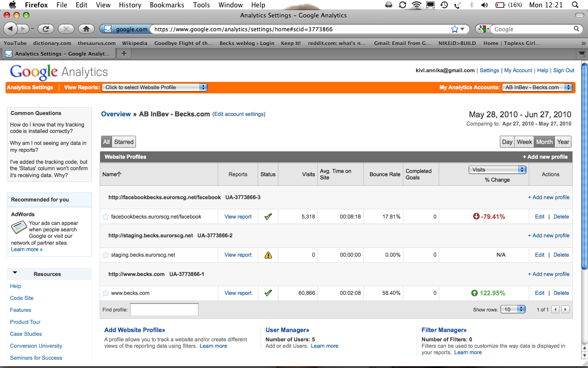Viewport: 588px width, 368px height.
Task: Click View report for www.becks.com
Action: (x=238, y=293)
